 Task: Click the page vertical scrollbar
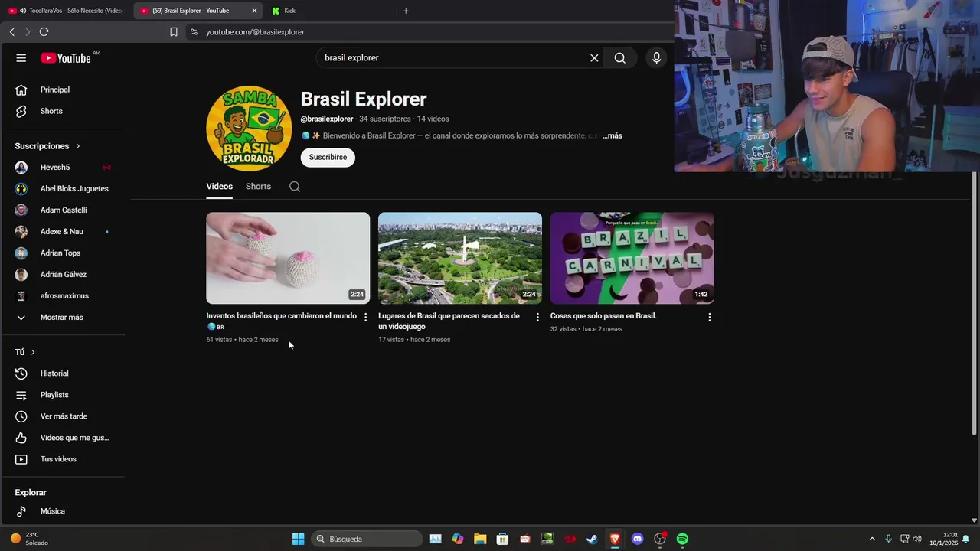click(975, 305)
